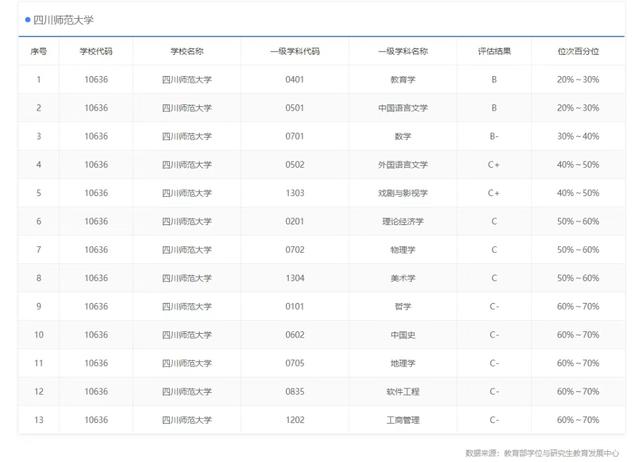Select subject code 0501 cell
Image resolution: width=640 pixels, height=462 pixels.
[x=295, y=108]
